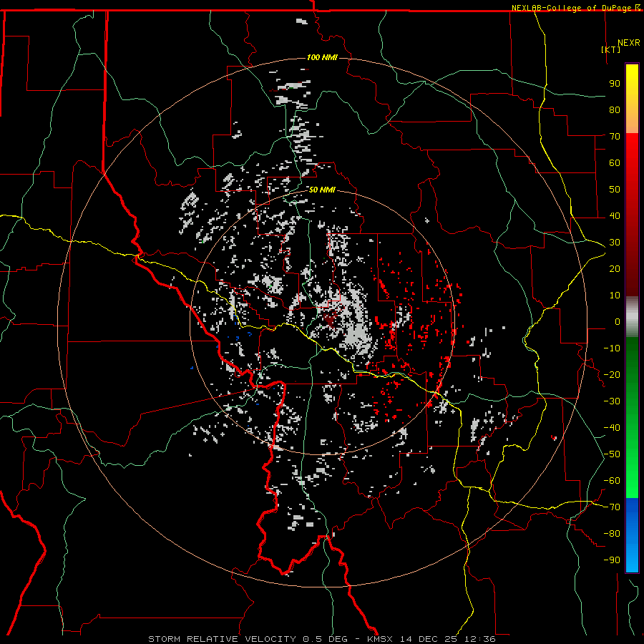The height and width of the screenshot is (644, 644).
Task: Click the -80 value on the velocity scale
Action: 612,534
